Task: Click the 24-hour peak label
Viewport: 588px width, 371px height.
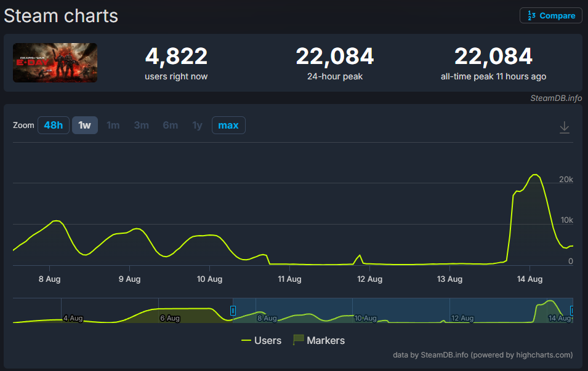Action: (x=335, y=76)
